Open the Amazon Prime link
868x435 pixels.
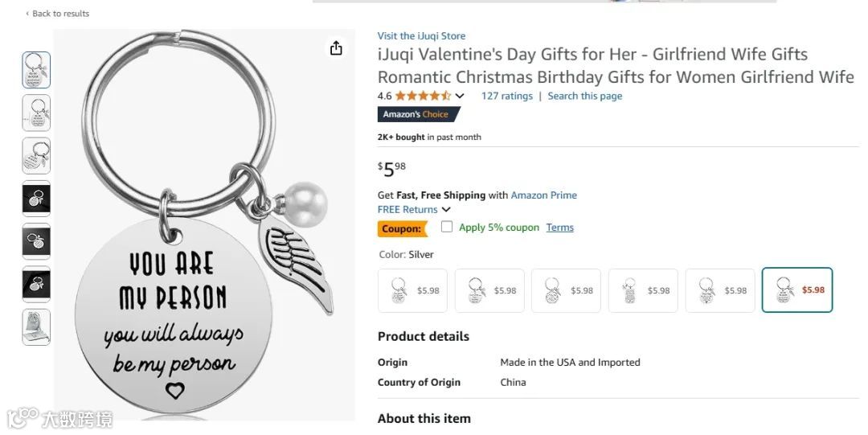pyautogui.click(x=543, y=195)
